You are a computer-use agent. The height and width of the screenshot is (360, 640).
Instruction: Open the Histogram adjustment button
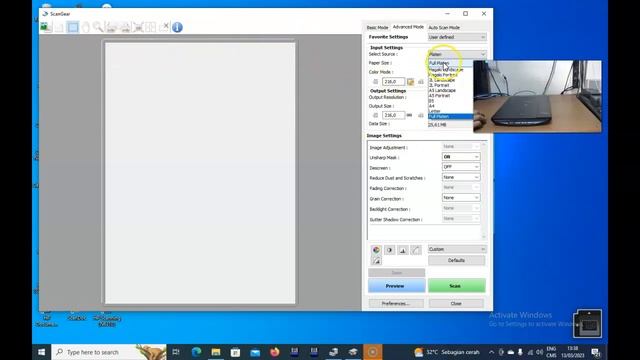click(x=403, y=250)
